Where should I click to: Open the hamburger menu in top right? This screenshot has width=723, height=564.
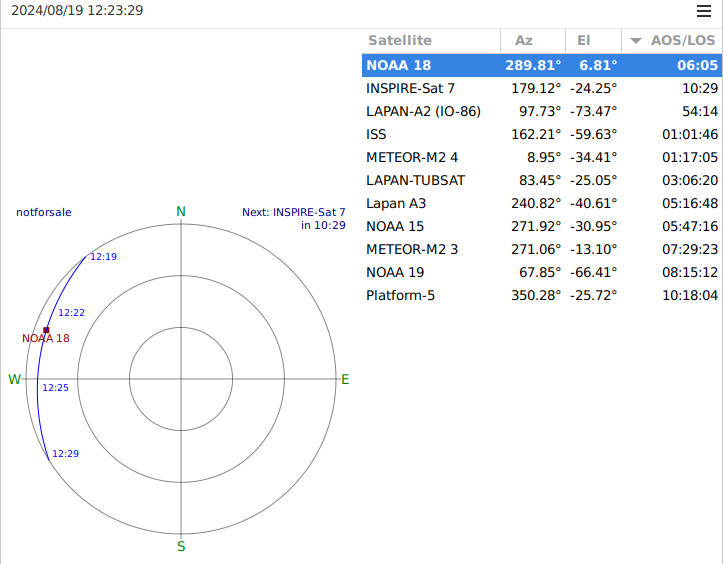(704, 11)
